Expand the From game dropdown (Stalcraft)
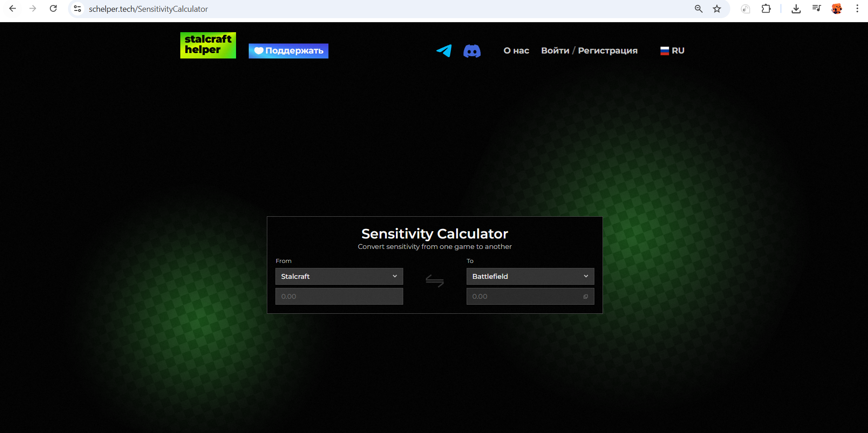Image resolution: width=868 pixels, height=433 pixels. click(339, 277)
